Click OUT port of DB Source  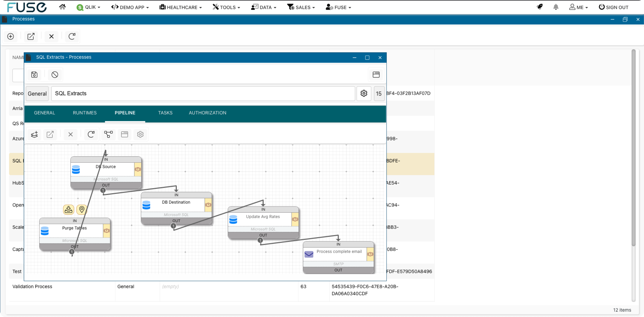(106, 185)
